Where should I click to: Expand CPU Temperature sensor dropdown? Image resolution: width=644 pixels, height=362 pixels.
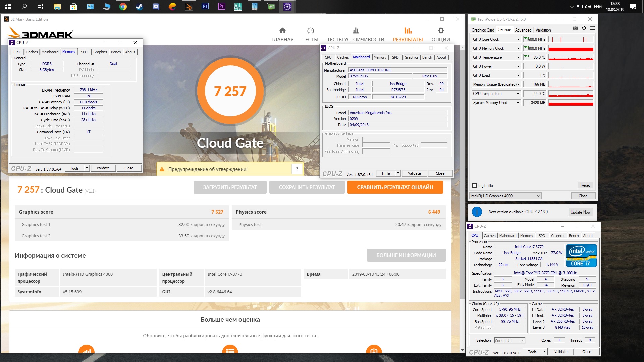[x=518, y=94]
